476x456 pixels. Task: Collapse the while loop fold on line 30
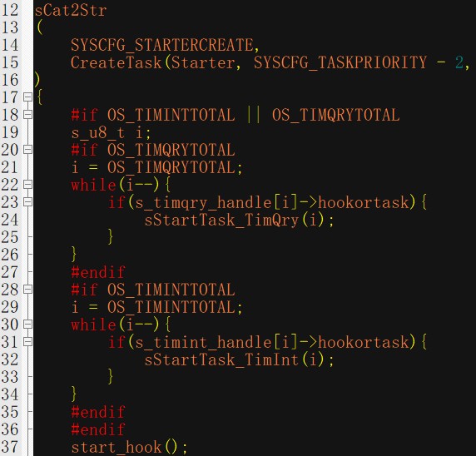[27, 325]
